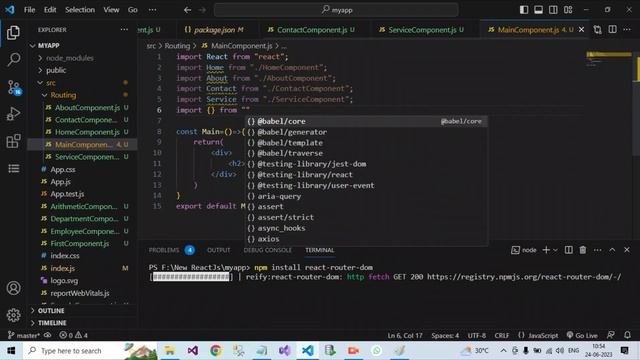Toggle secondary side bar layout icon
The height and width of the screenshot is (360, 640).
pos(553,10)
